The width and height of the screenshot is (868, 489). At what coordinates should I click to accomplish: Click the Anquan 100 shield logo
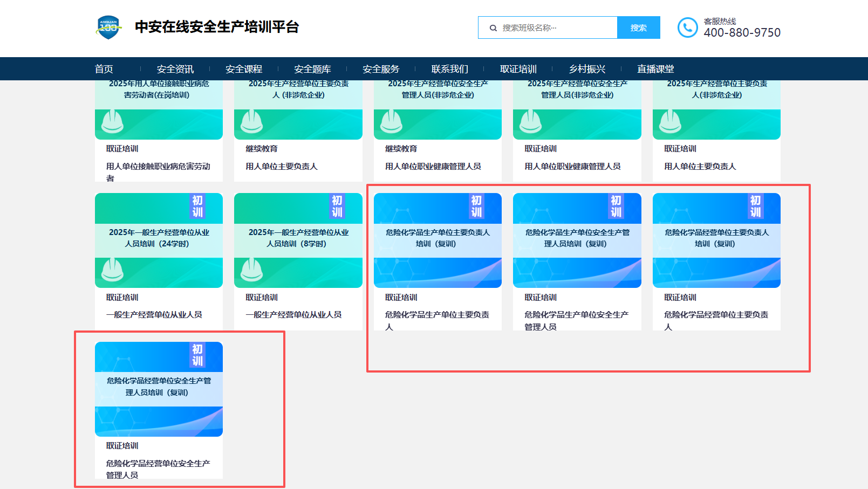[108, 27]
